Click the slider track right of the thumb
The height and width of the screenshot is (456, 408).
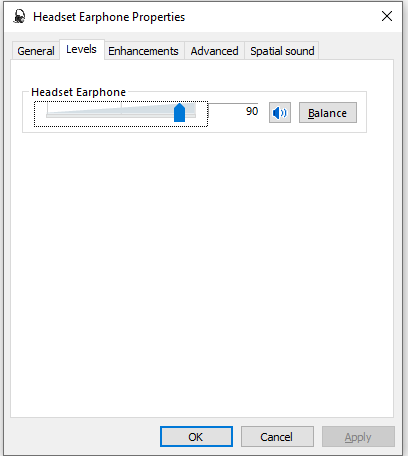point(191,115)
